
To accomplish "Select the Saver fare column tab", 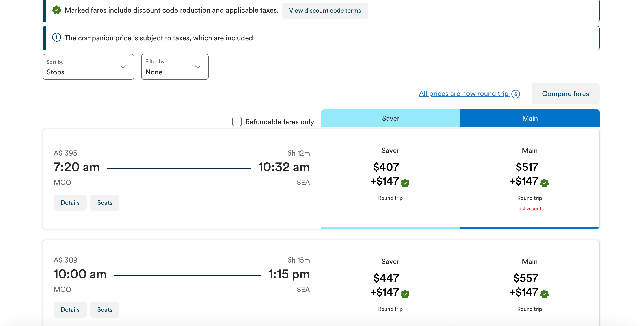I will pyautogui.click(x=390, y=118).
